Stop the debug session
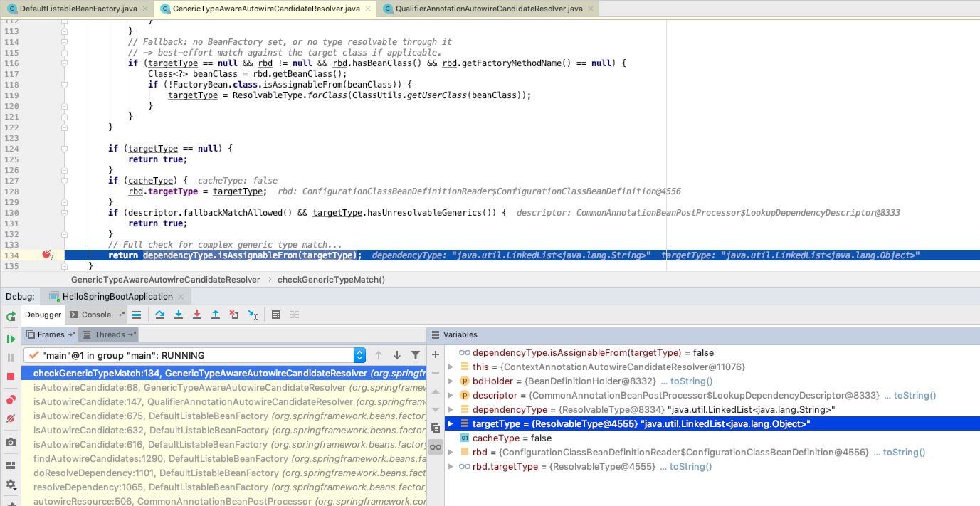The image size is (980, 506). pos(9,376)
